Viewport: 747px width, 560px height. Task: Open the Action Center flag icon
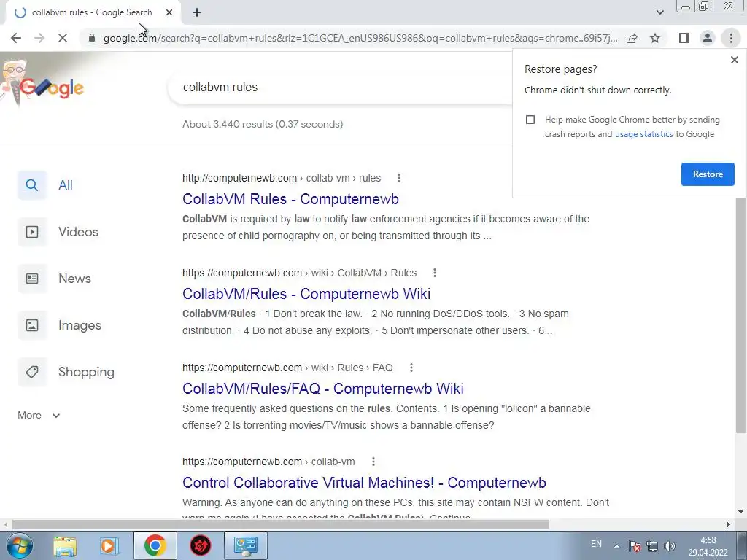[x=635, y=546]
